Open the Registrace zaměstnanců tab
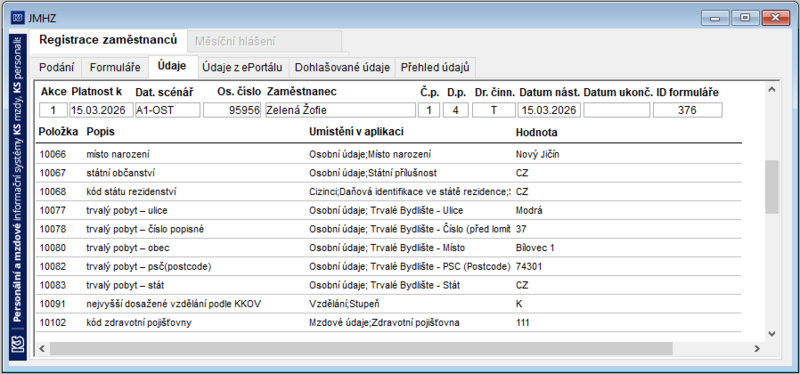 click(108, 40)
